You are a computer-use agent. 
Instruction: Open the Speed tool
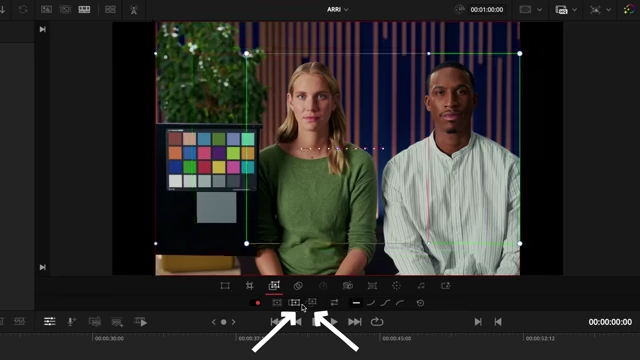[x=323, y=286]
